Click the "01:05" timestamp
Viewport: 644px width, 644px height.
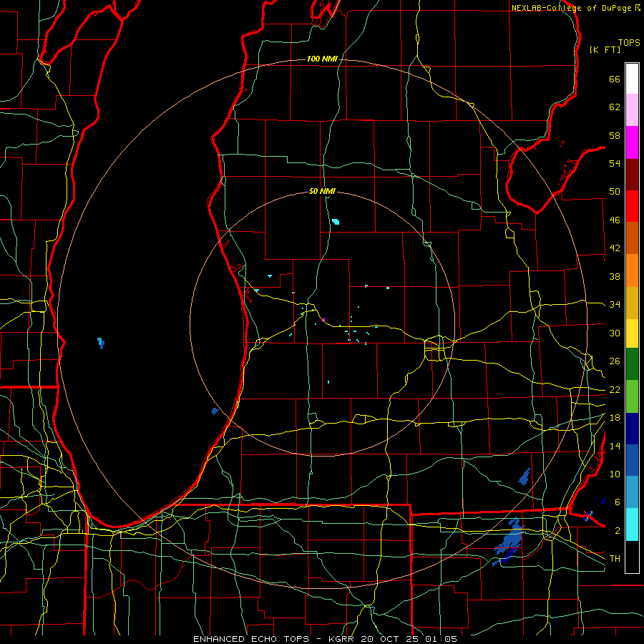[440, 639]
